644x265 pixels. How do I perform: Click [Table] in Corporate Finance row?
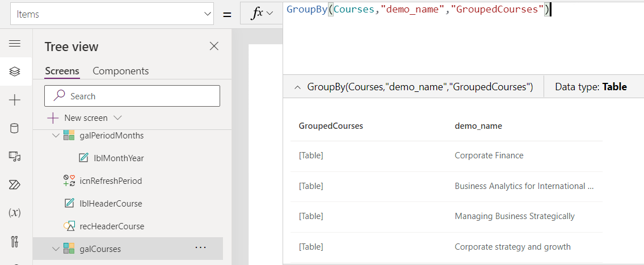(311, 155)
